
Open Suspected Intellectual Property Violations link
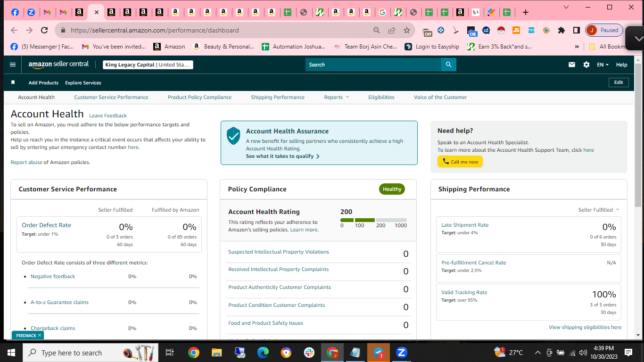coord(279,252)
